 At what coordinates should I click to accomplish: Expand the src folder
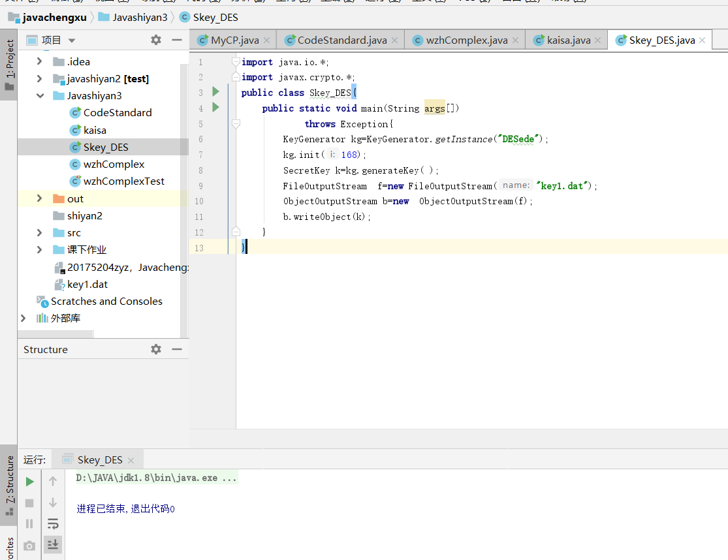[x=39, y=232]
